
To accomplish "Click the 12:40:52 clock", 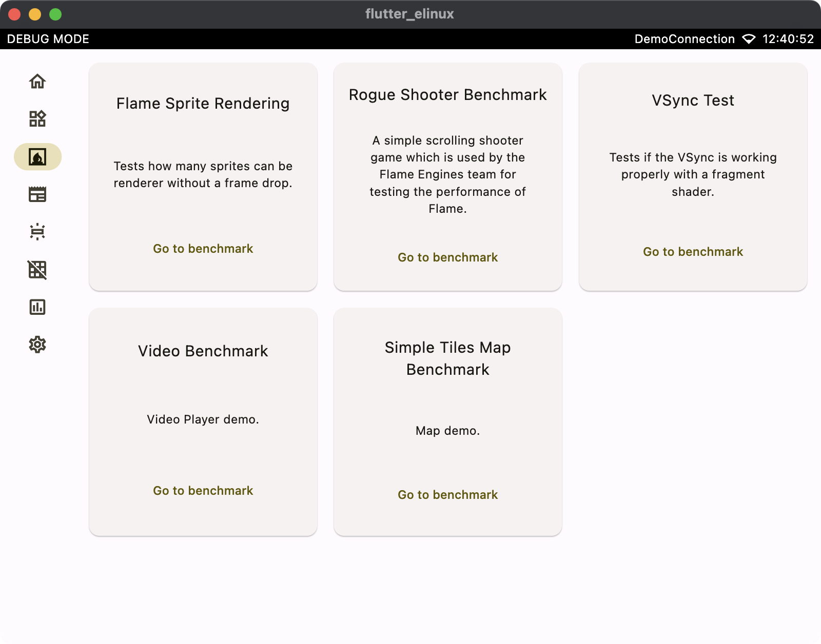I will coord(788,39).
